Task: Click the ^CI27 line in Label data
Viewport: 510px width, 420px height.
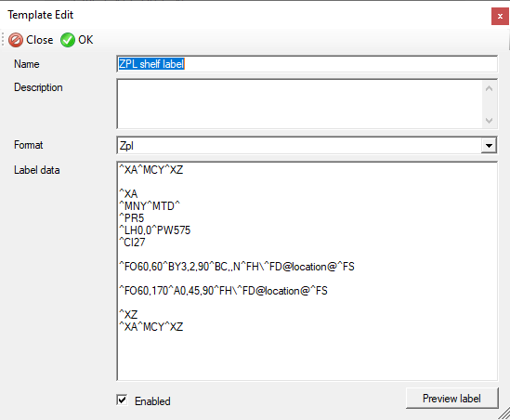Action: 132,242
